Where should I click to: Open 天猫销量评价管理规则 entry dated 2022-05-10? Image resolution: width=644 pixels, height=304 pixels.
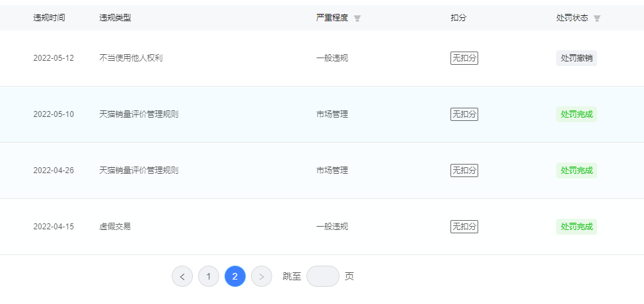(139, 114)
